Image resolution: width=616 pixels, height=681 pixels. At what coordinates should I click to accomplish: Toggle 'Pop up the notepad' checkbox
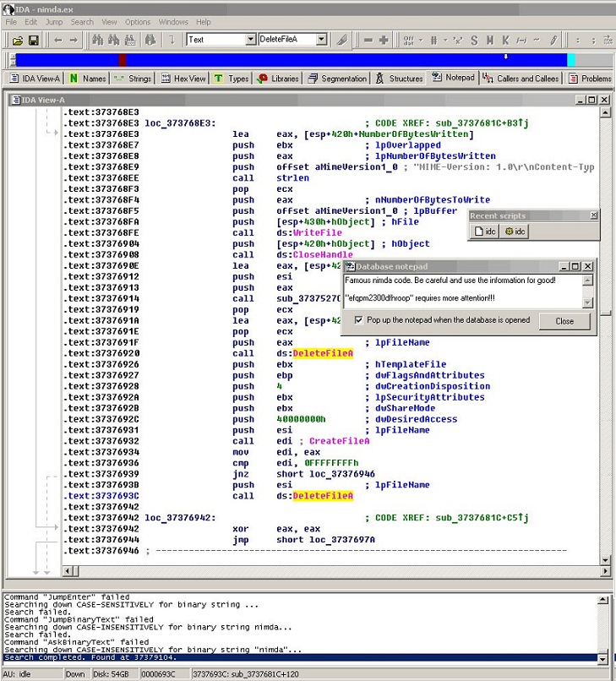359,320
